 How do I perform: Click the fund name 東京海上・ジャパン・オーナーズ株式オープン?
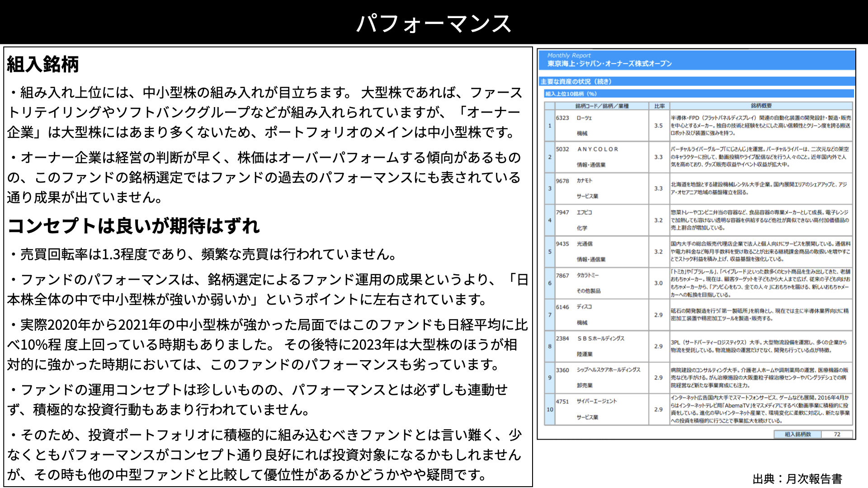point(609,63)
